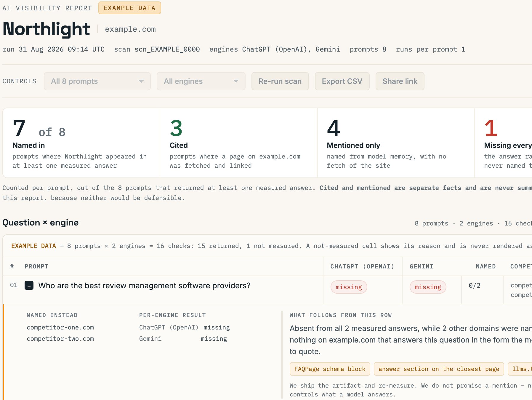Click the CHATGPT (OPENAI) column header
The height and width of the screenshot is (400, 532).
pyautogui.click(x=362, y=266)
